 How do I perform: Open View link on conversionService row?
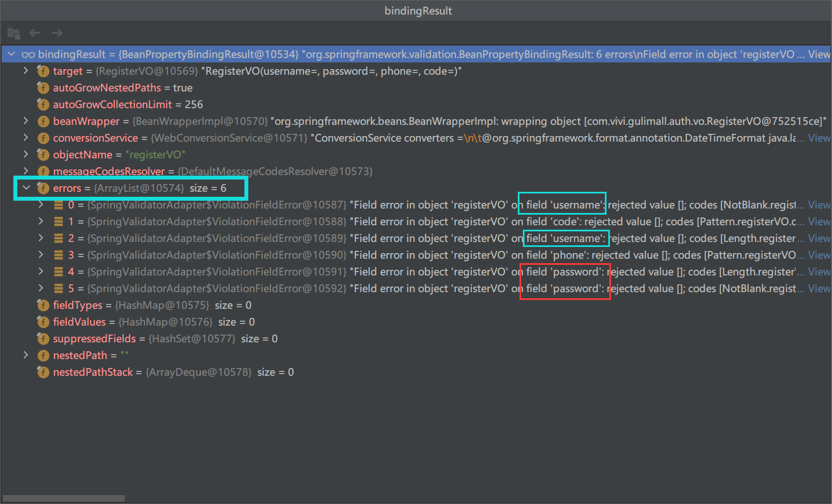coord(819,138)
